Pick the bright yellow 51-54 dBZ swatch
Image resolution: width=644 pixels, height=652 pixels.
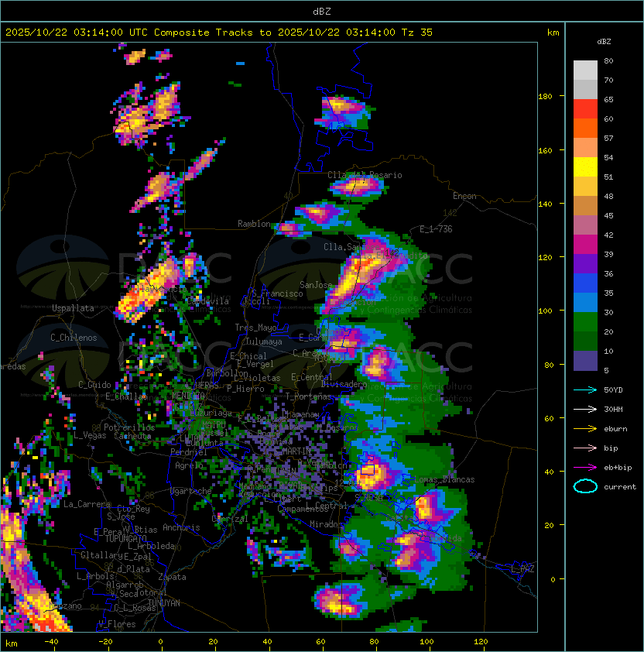click(585, 166)
